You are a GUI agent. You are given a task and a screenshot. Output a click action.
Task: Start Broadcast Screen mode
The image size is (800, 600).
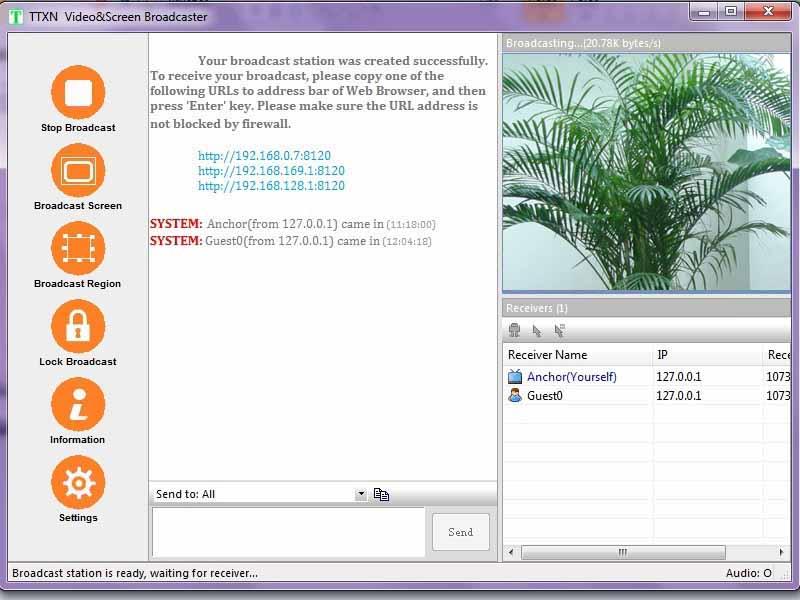tap(78, 170)
